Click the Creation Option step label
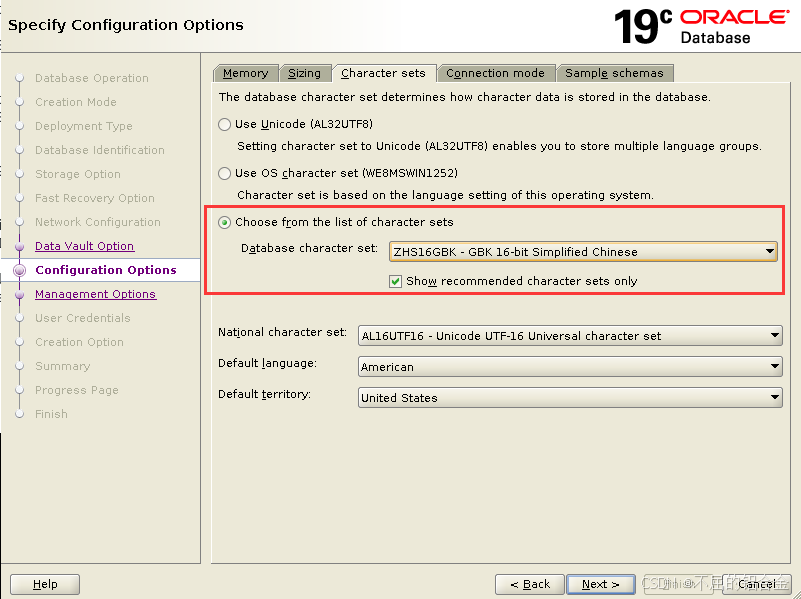Screen dimensions: 801x599 click(79, 342)
